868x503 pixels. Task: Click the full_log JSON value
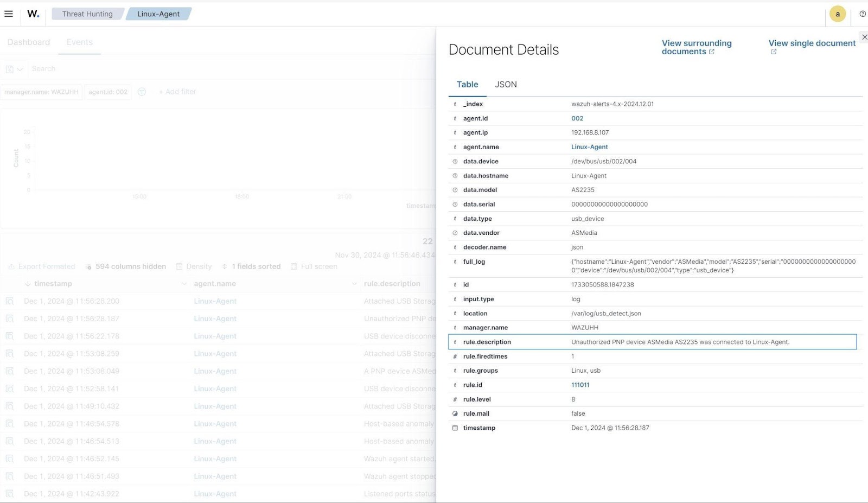(x=713, y=266)
